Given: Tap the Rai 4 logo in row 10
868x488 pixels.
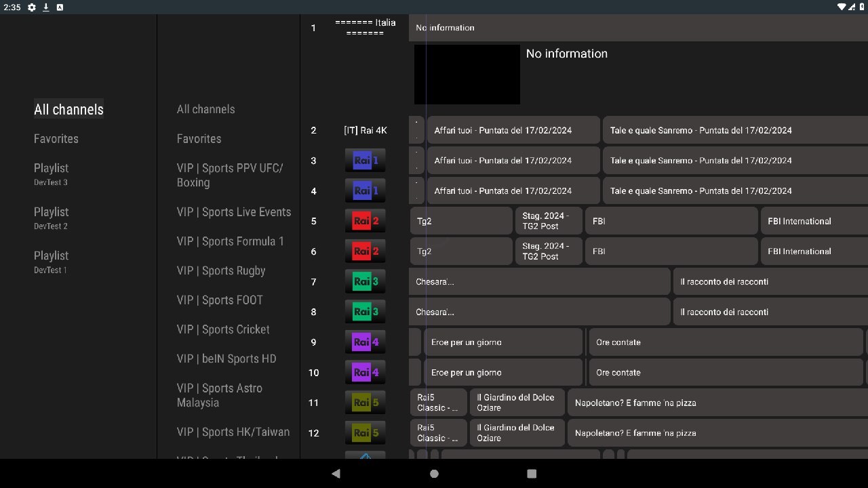Looking at the screenshot, I should (x=365, y=373).
